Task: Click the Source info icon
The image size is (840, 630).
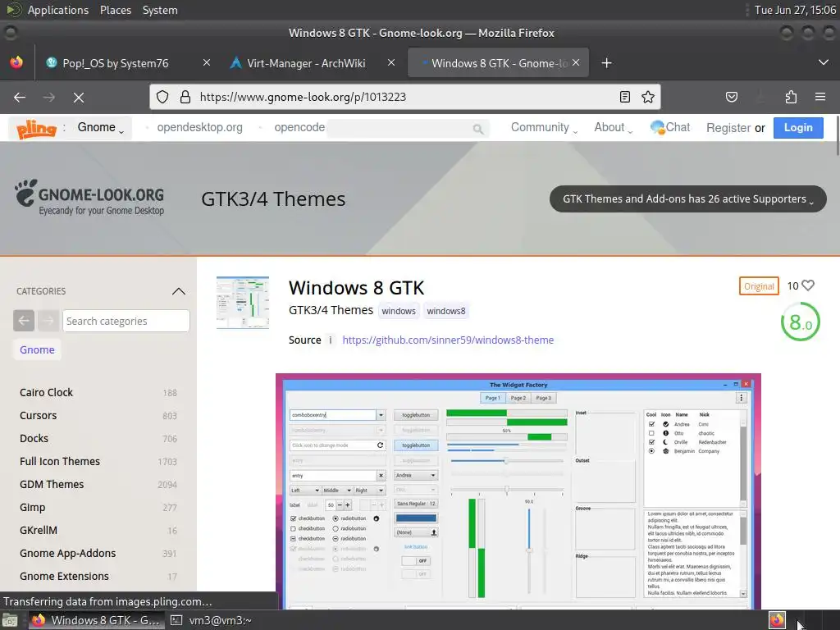Action: (x=330, y=340)
